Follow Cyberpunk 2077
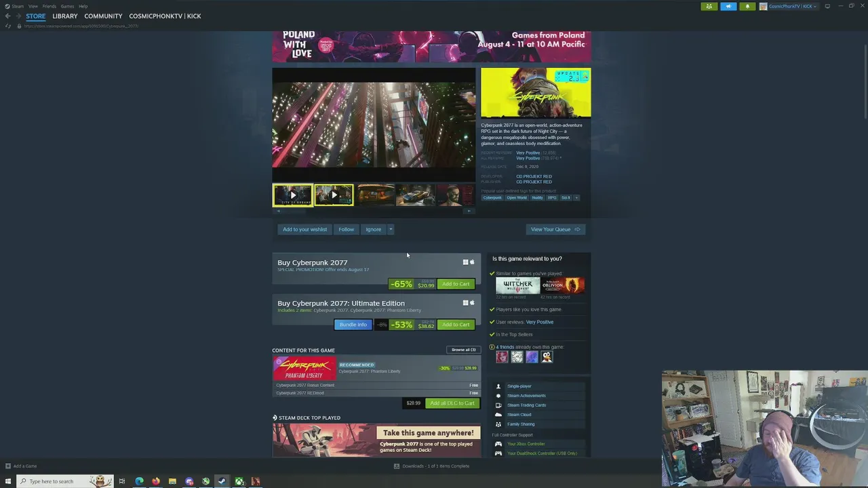Screen dimensions: 868x488 [346, 229]
